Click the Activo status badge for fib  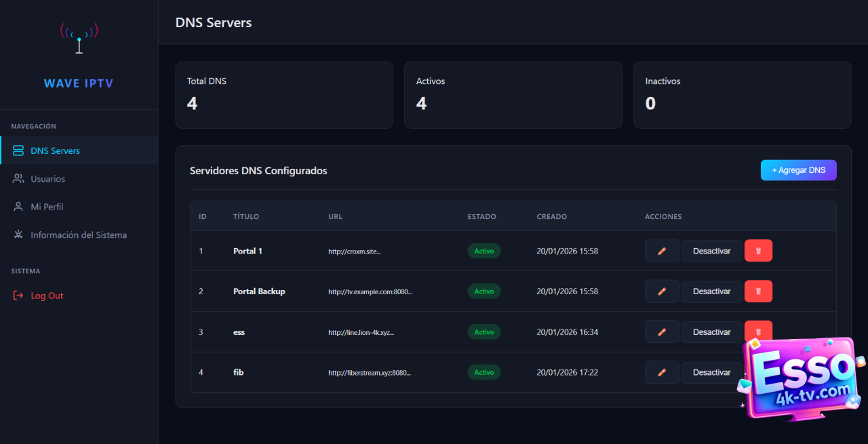[484, 372]
